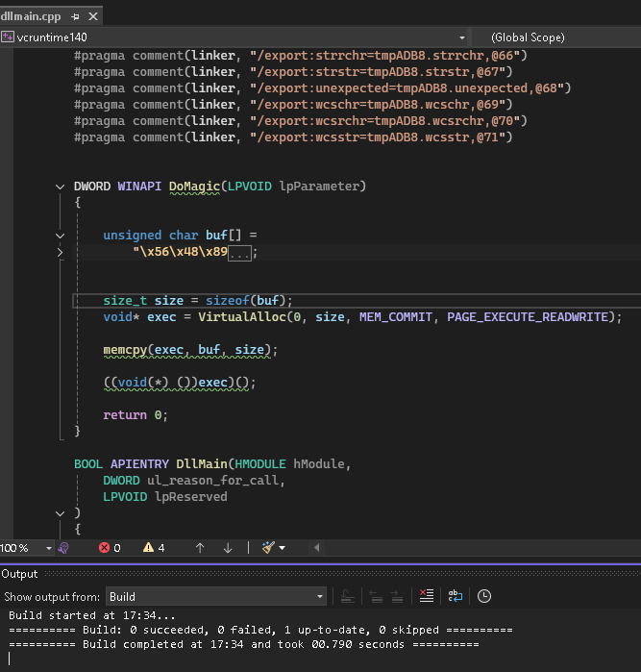Click the Build completed output line
This screenshot has width=641, height=672.
click(244, 644)
